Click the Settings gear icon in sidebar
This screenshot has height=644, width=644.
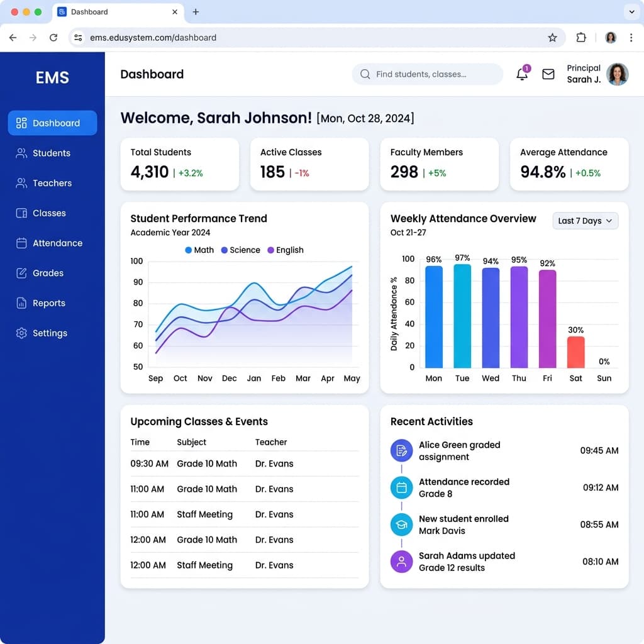pyautogui.click(x=21, y=333)
